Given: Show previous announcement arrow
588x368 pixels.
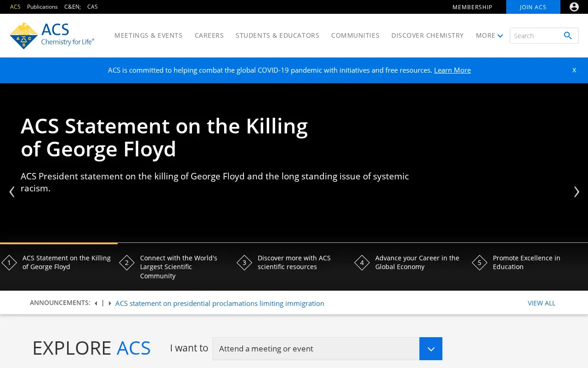Looking at the screenshot, I should (x=96, y=303).
